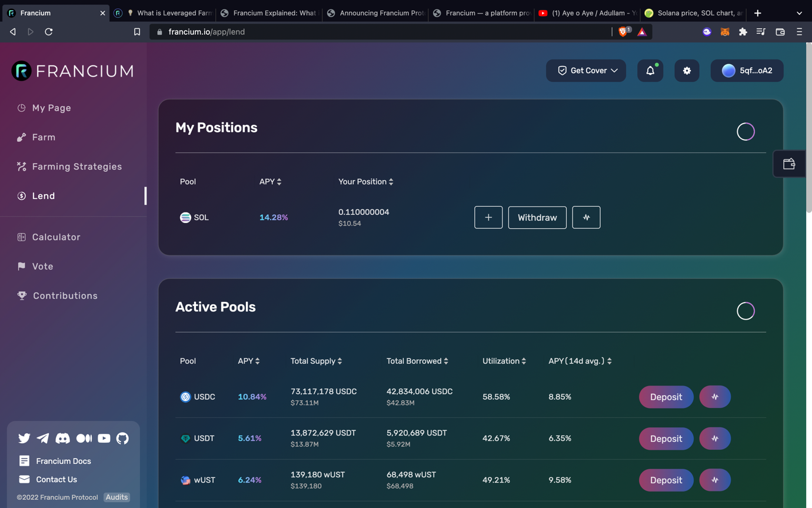This screenshot has width=812, height=508.
Task: Add to the SOL position with plus button
Action: [488, 217]
